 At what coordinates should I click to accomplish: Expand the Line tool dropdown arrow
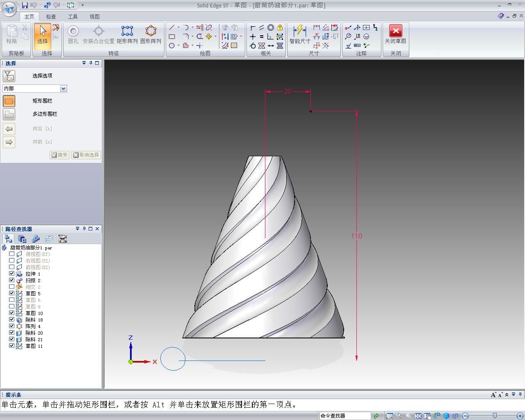[x=178, y=27]
